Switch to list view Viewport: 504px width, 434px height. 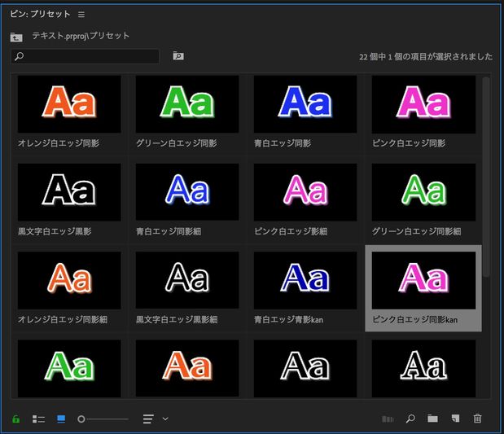click(x=38, y=419)
